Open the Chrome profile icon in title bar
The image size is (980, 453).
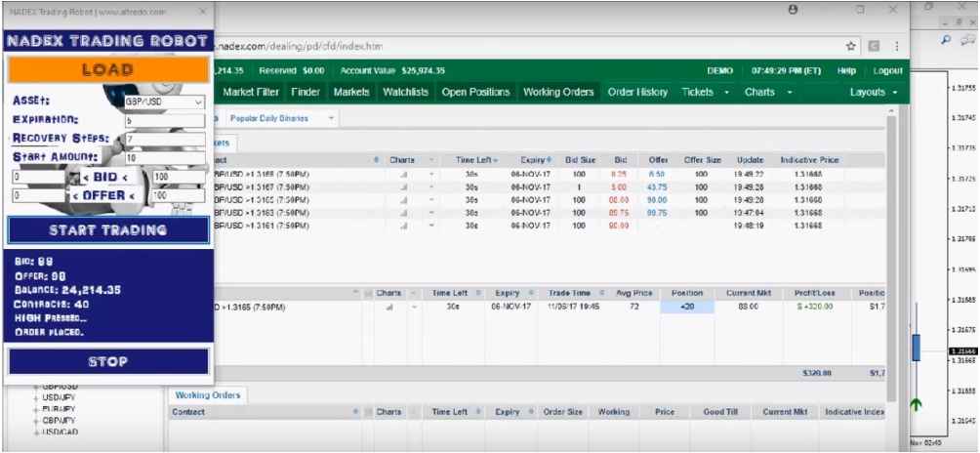click(x=794, y=10)
